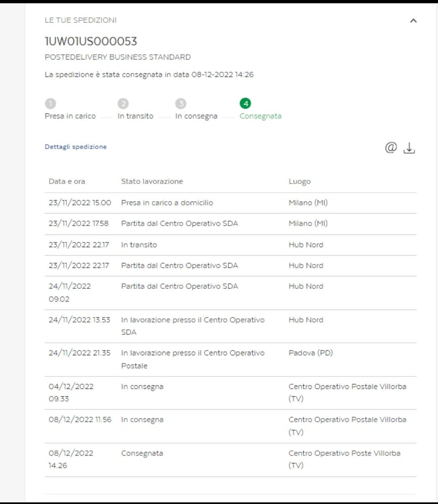Image resolution: width=438 pixels, height=504 pixels.
Task: Click date 24/11/2022 09.02
Action: 70,293
